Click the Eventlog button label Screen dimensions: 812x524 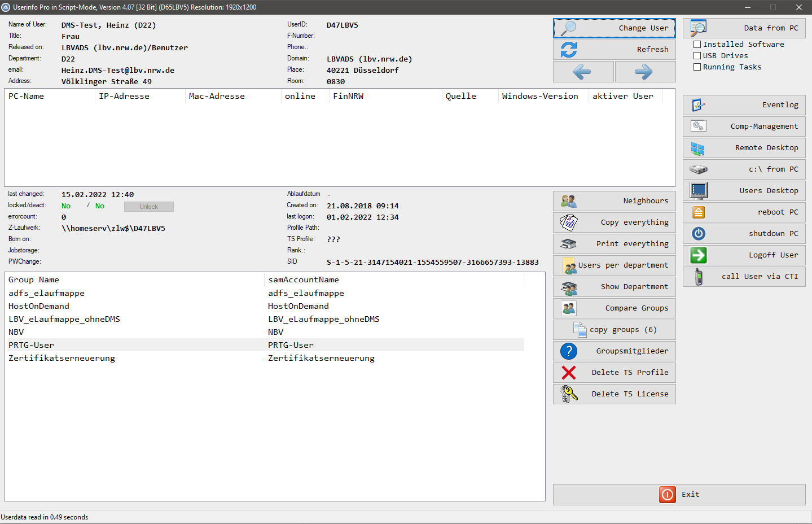[780, 105]
